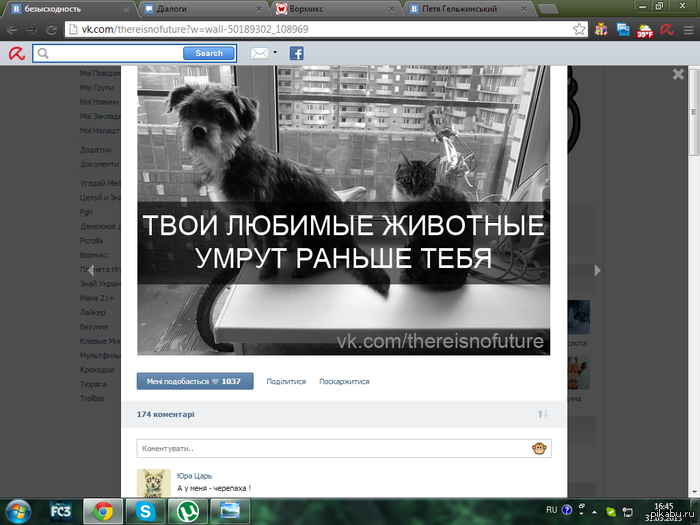Show the previous post with the left arrow
The height and width of the screenshot is (525, 700).
point(91,270)
